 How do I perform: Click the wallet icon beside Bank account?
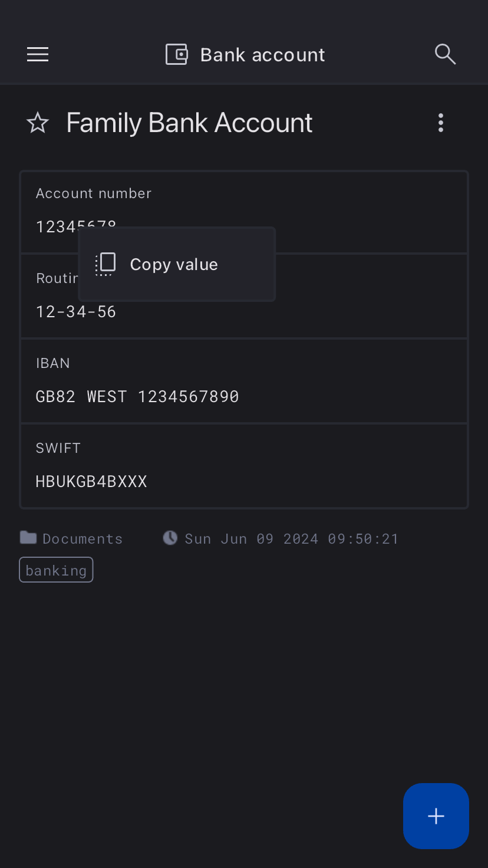pos(176,55)
